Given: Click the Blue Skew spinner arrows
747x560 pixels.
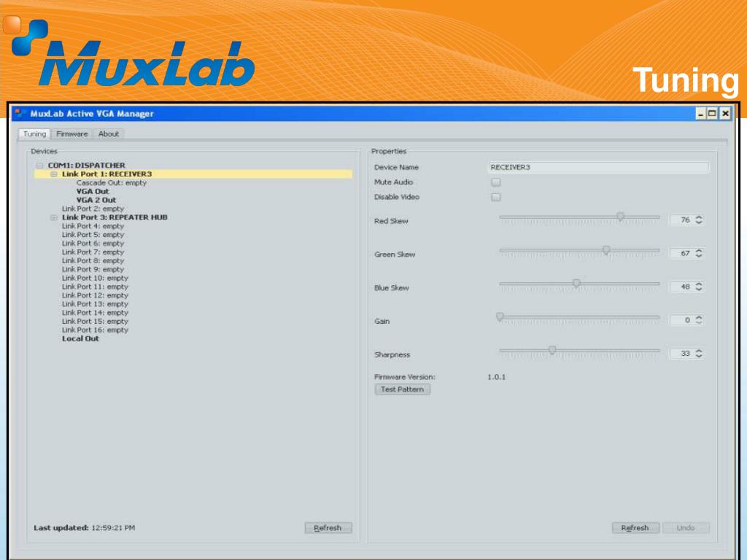Looking at the screenshot, I should (x=699, y=287).
